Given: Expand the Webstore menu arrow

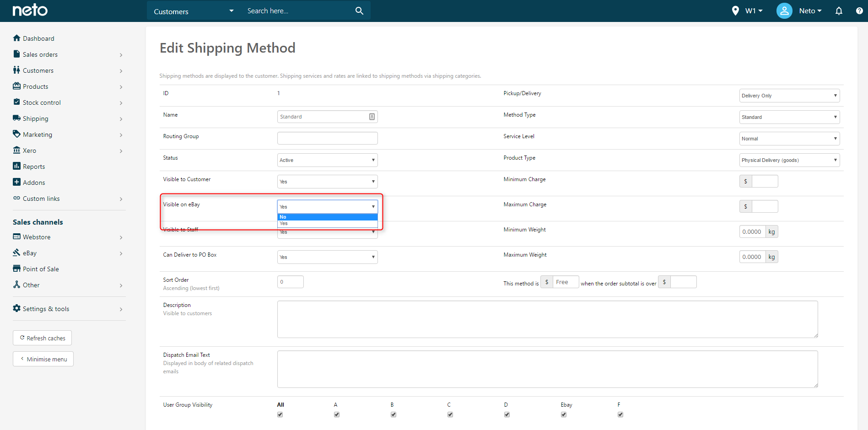Looking at the screenshot, I should tap(121, 237).
